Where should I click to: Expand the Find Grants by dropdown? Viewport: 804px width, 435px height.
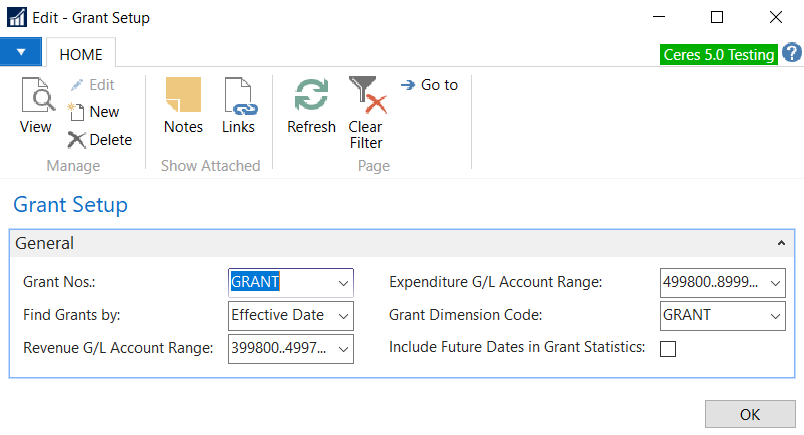(x=344, y=315)
